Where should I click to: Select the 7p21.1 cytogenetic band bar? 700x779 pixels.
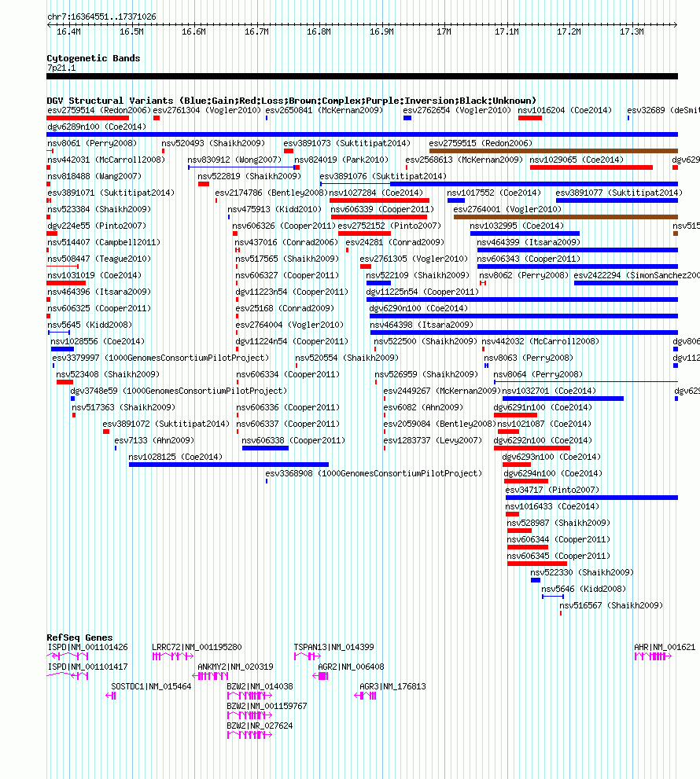(x=362, y=76)
